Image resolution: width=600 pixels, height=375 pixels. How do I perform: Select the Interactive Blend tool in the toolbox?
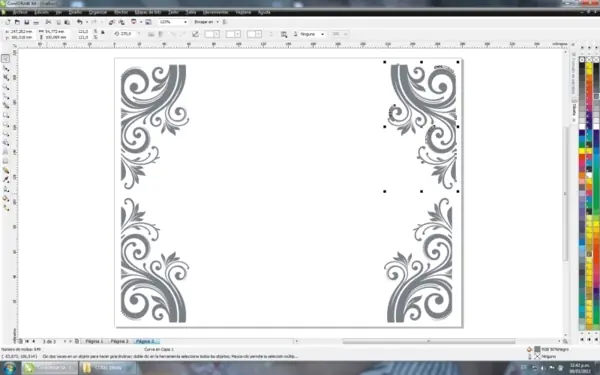(5, 170)
